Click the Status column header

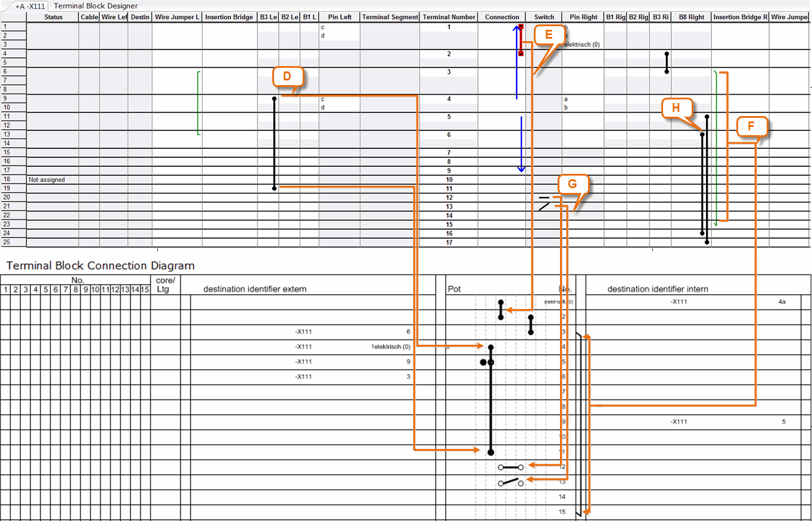[53, 17]
